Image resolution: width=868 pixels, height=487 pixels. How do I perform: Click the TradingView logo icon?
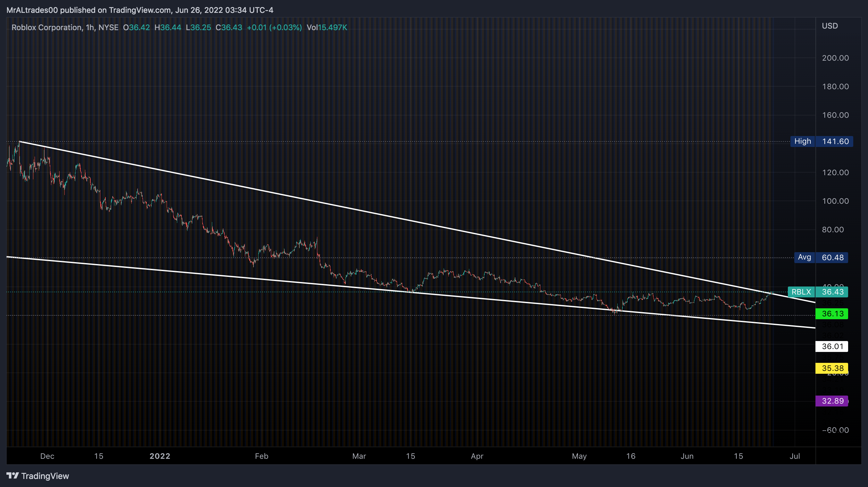pyautogui.click(x=13, y=476)
